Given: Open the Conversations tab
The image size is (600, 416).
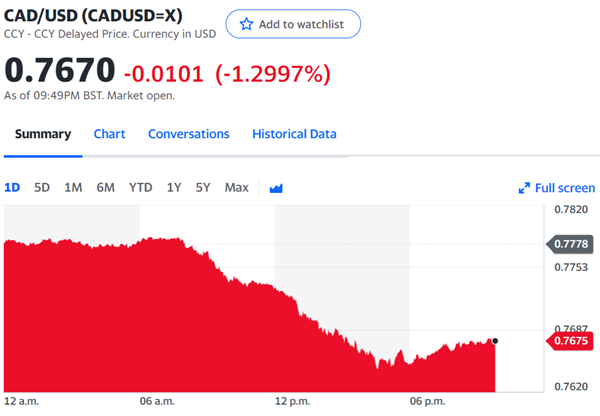Looking at the screenshot, I should [189, 134].
